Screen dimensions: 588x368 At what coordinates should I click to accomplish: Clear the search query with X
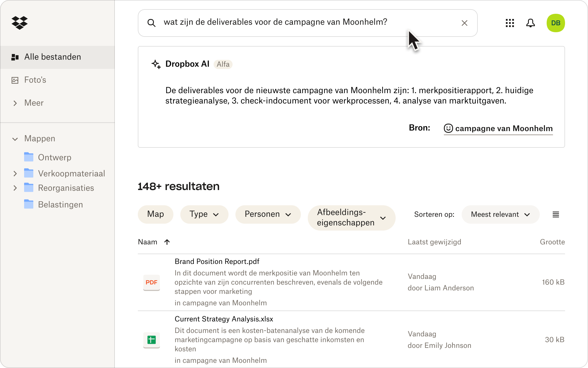pos(464,23)
